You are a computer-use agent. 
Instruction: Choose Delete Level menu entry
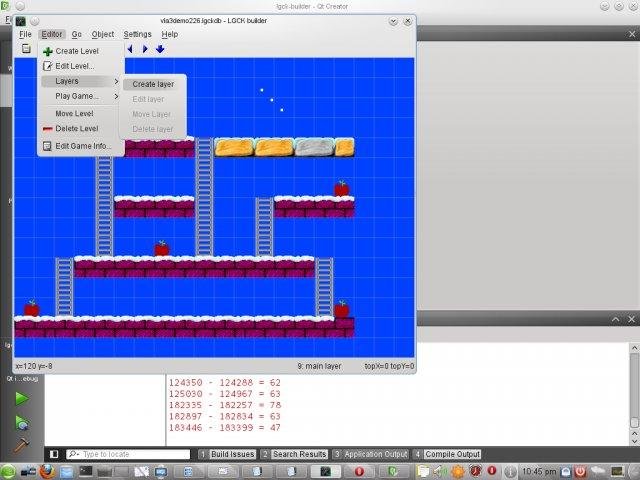[81, 129]
